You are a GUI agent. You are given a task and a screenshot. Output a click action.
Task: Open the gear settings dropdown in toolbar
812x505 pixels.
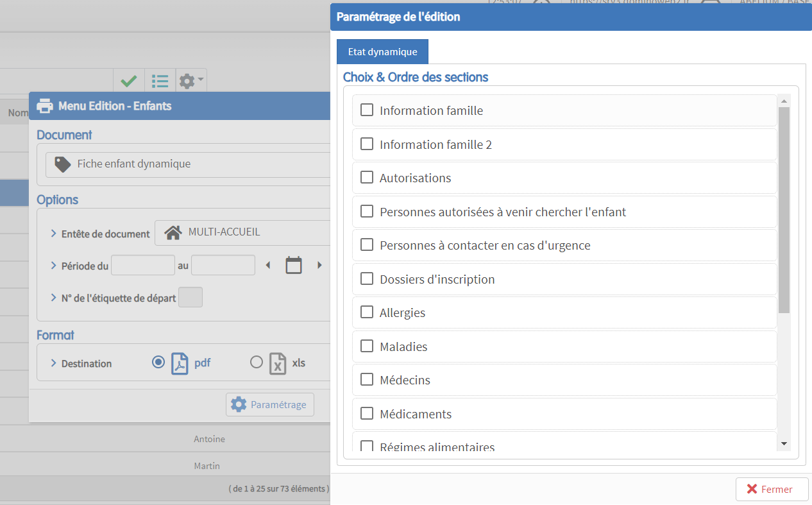tap(190, 81)
